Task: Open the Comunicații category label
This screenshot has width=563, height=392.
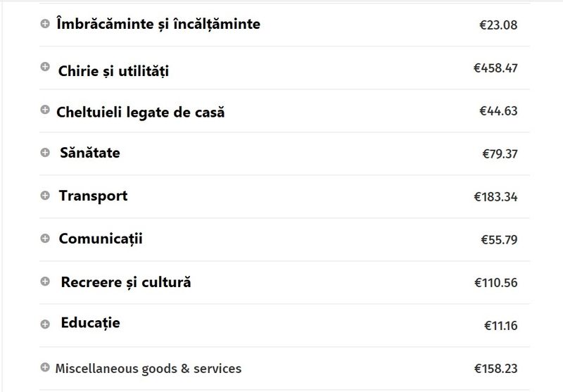Action: tap(101, 239)
